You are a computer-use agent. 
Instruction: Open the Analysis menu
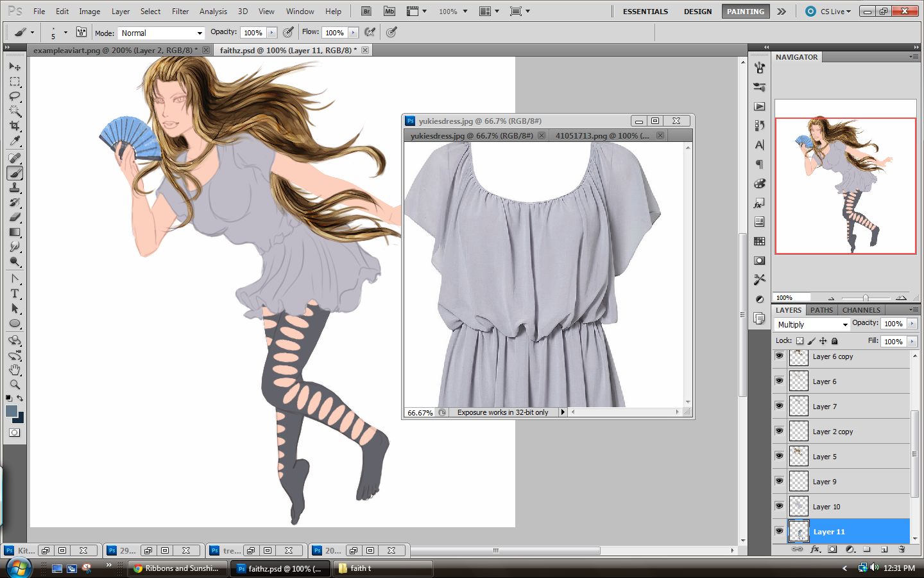(x=213, y=12)
